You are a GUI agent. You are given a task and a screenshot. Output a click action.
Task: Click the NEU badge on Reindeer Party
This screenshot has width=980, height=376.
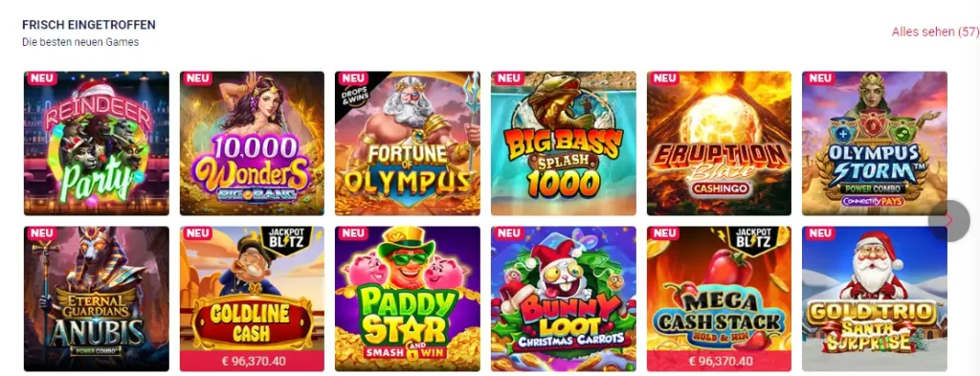(x=41, y=78)
